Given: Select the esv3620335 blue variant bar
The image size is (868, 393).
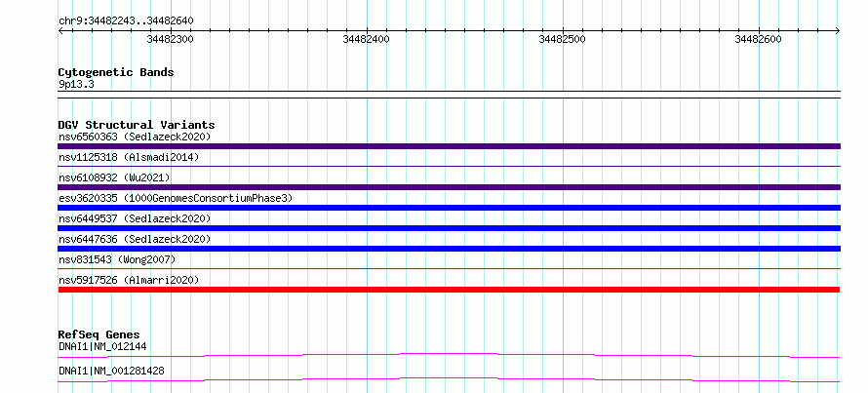Looking at the screenshot, I should tap(449, 208).
